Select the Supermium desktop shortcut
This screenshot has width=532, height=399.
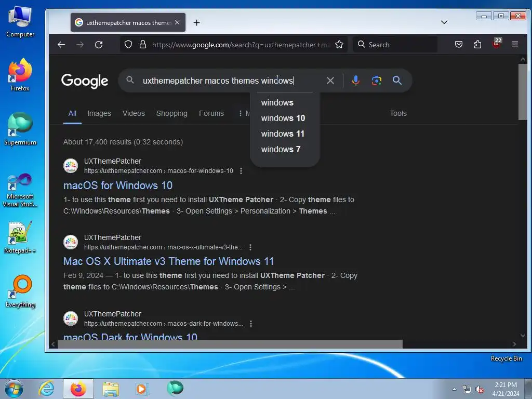coord(20,129)
